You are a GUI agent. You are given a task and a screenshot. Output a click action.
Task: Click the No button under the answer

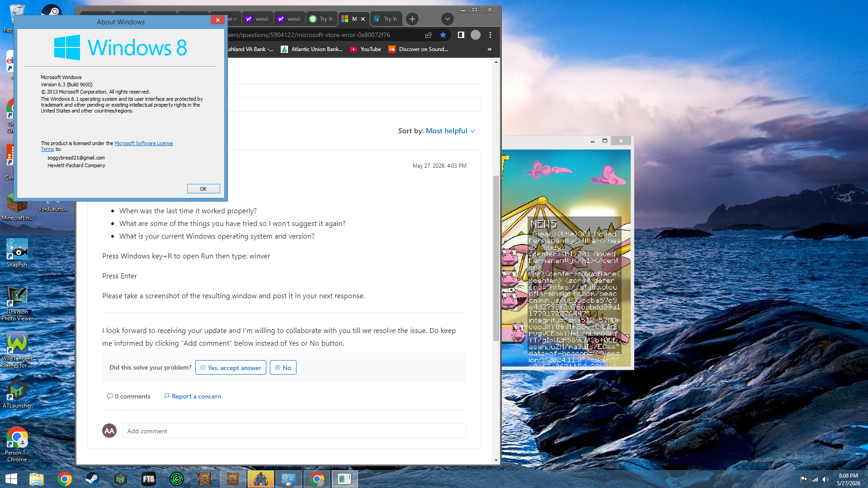point(283,367)
